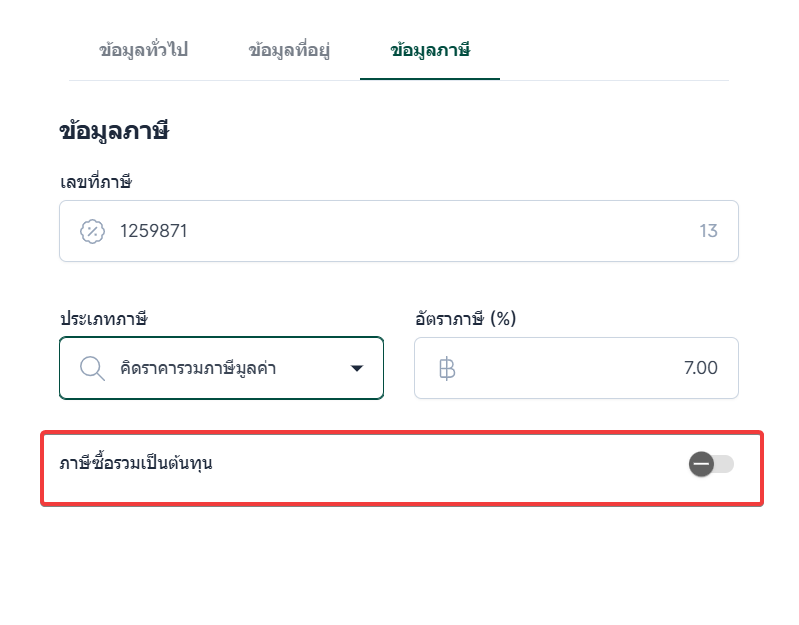Click the ประเภทภาษี field label
Viewport: 799px width, 625px height.
click(103, 319)
